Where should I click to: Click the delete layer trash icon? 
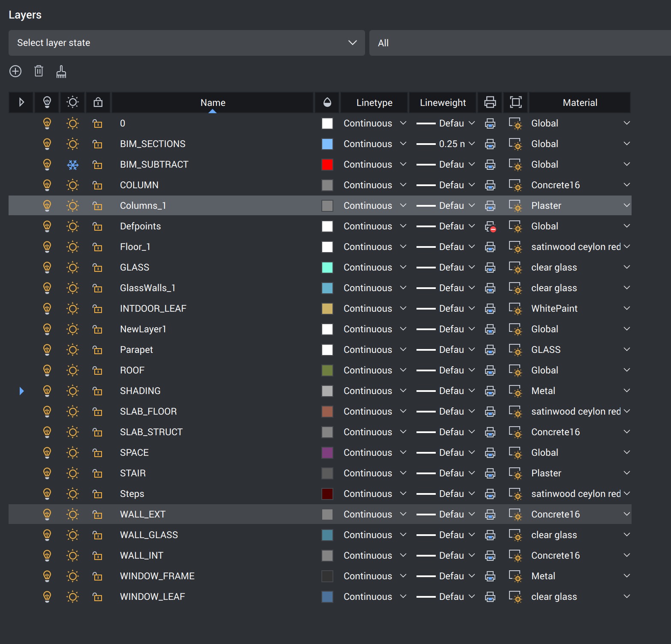[x=39, y=71]
